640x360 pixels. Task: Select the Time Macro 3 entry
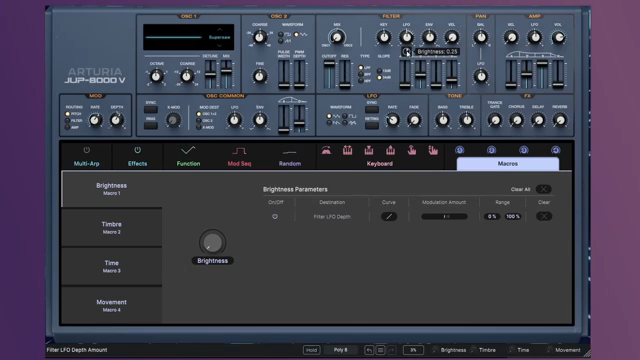tap(111, 267)
